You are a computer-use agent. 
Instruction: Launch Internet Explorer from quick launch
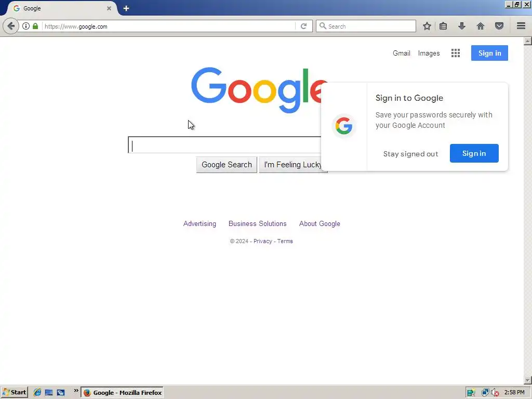pyautogui.click(x=37, y=393)
